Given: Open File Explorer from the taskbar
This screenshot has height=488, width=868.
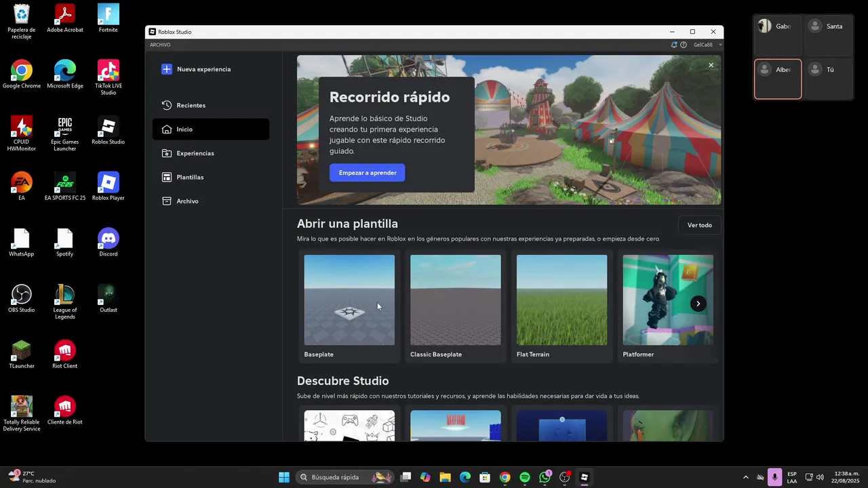Looking at the screenshot, I should [445, 477].
